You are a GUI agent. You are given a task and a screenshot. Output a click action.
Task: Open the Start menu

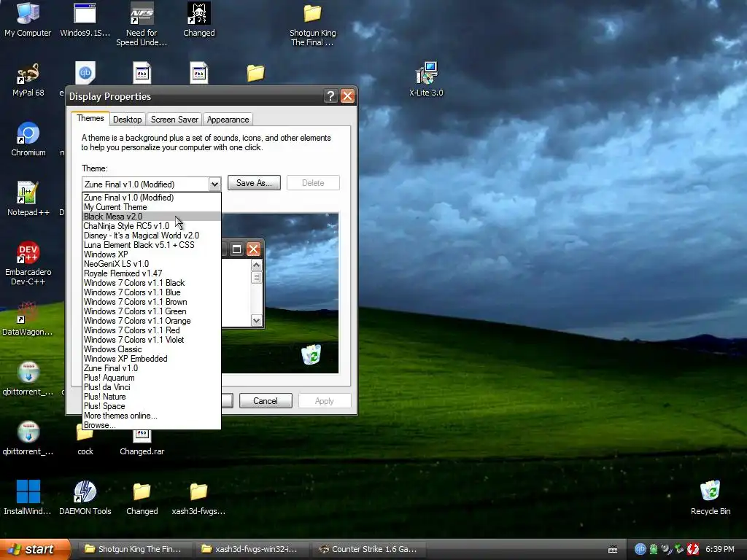click(x=35, y=550)
